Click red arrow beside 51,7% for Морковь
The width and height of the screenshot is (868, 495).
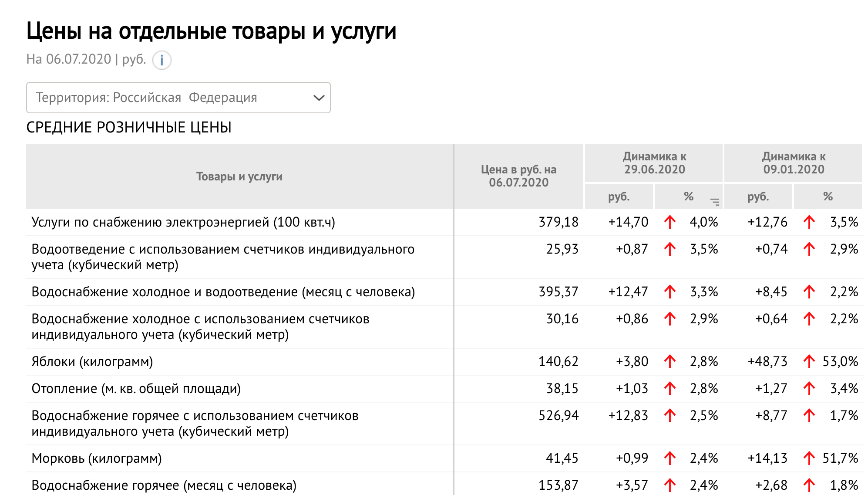(809, 458)
